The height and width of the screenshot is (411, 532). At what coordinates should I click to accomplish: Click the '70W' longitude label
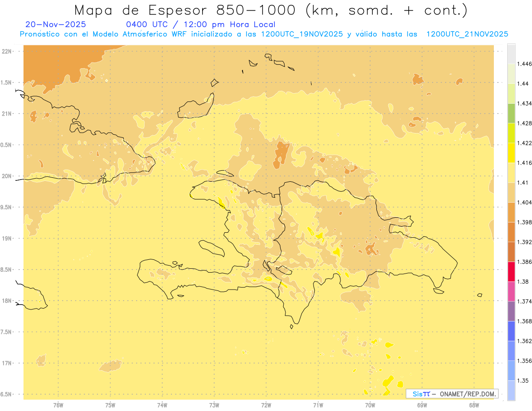[x=370, y=405]
